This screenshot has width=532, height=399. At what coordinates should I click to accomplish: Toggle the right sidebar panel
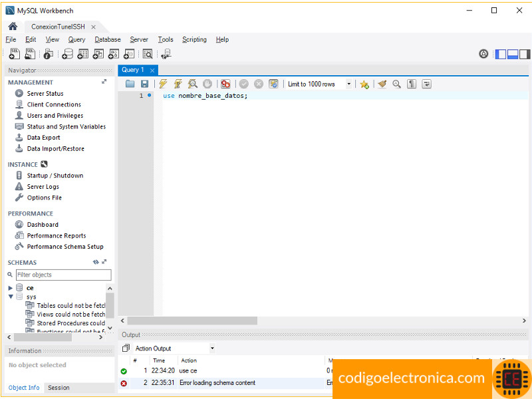click(x=525, y=54)
